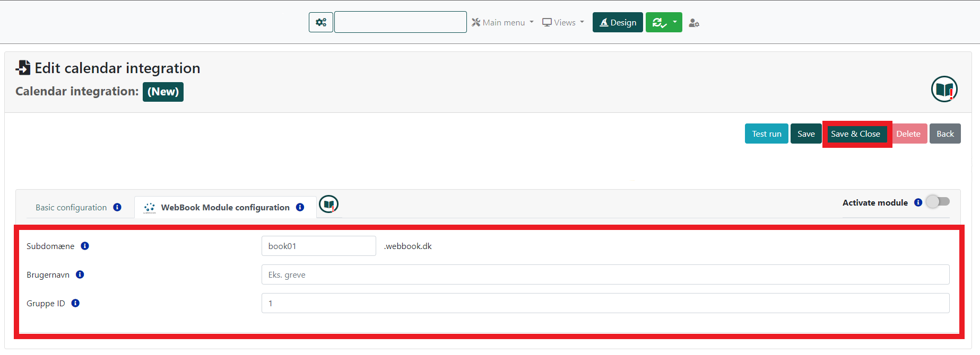Switch to Basic configuration tab

pos(71,207)
